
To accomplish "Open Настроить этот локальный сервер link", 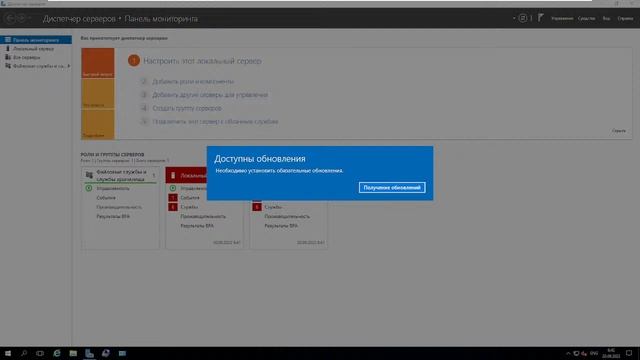I will point(202,61).
